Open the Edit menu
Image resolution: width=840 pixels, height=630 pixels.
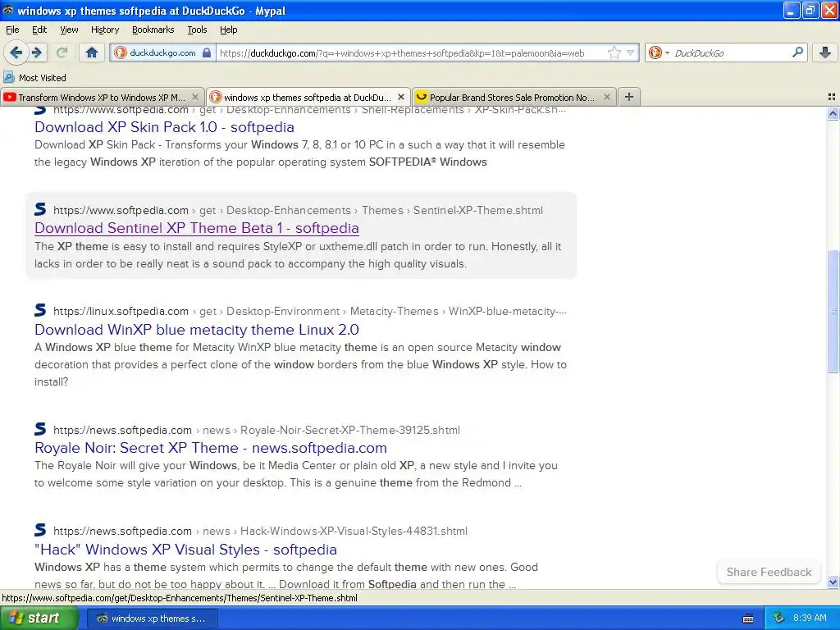point(39,30)
